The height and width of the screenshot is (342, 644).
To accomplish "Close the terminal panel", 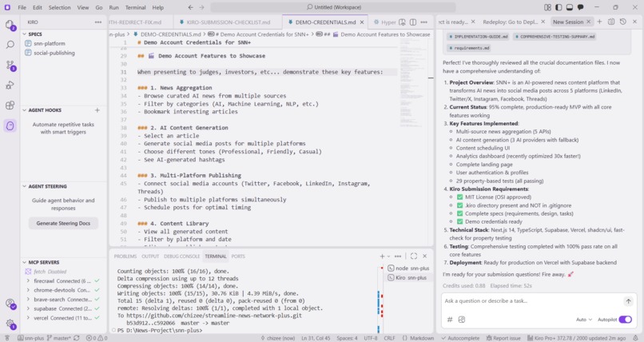I will pos(425,256).
